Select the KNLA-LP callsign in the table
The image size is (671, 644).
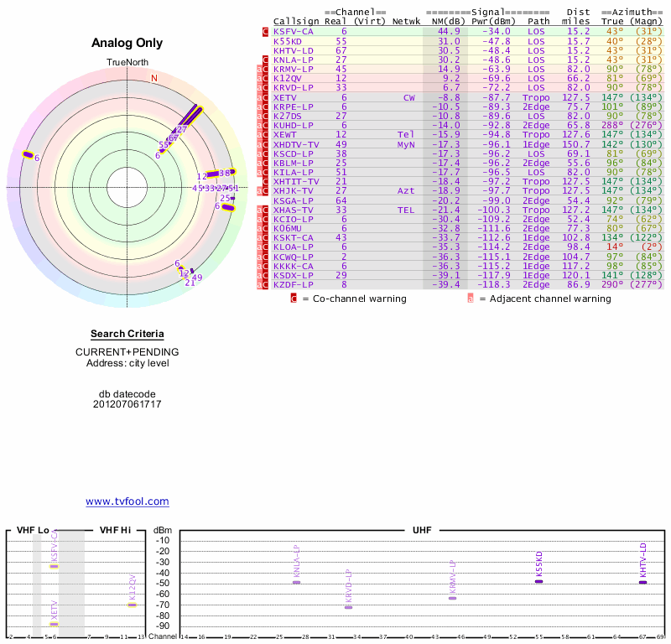pyautogui.click(x=293, y=60)
